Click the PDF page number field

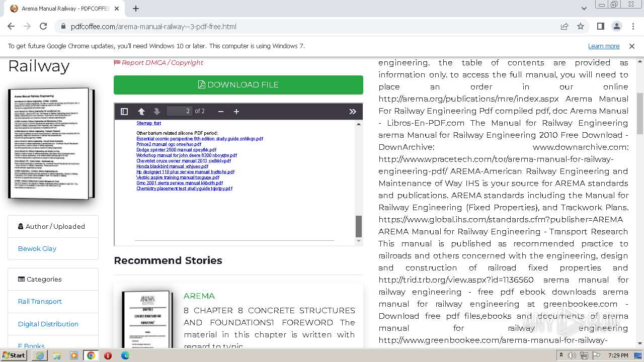179,111
